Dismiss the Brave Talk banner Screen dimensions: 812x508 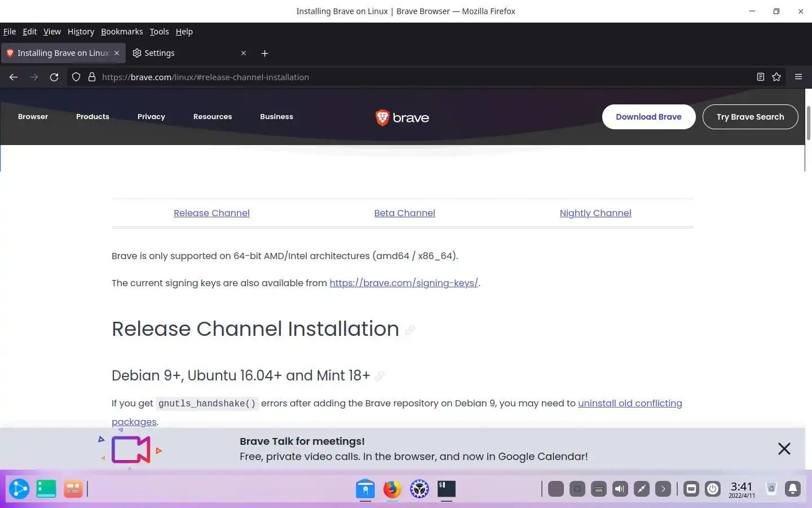coord(784,449)
